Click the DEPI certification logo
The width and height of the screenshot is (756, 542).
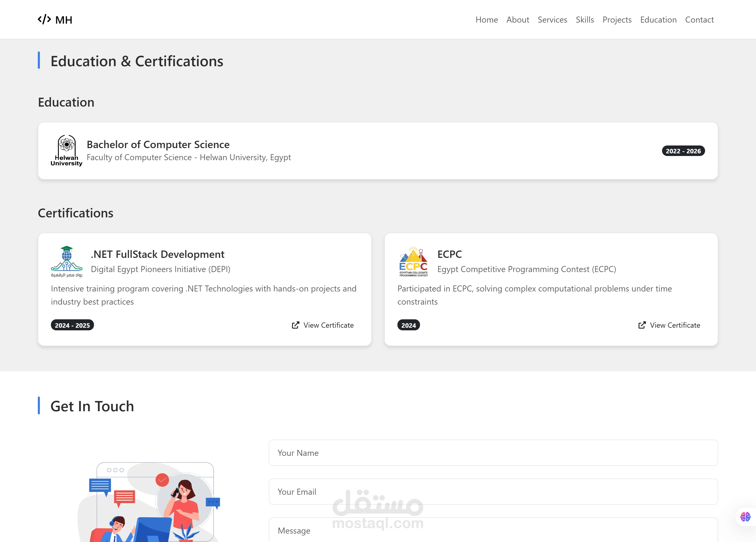[66, 262]
